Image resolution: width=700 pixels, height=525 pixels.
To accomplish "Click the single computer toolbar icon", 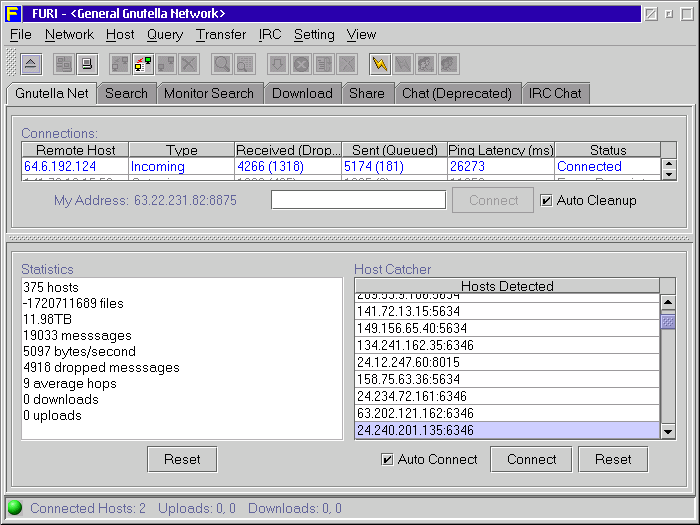I will [x=87, y=64].
